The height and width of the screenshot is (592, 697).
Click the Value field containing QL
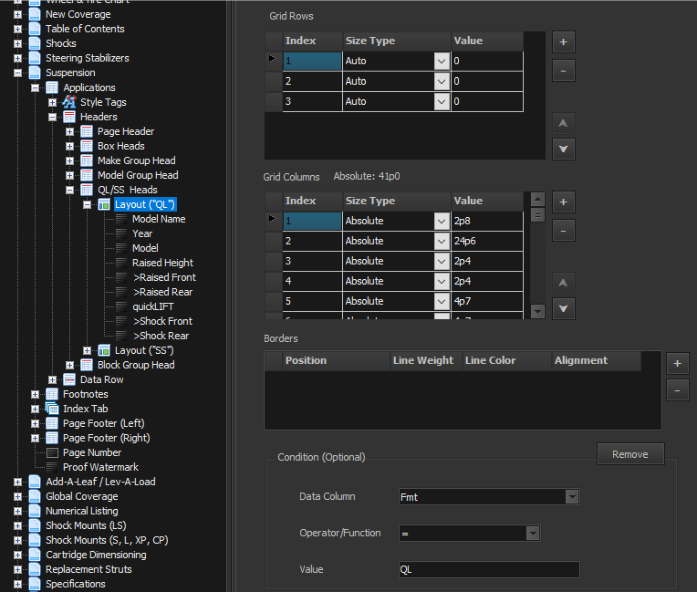click(488, 570)
